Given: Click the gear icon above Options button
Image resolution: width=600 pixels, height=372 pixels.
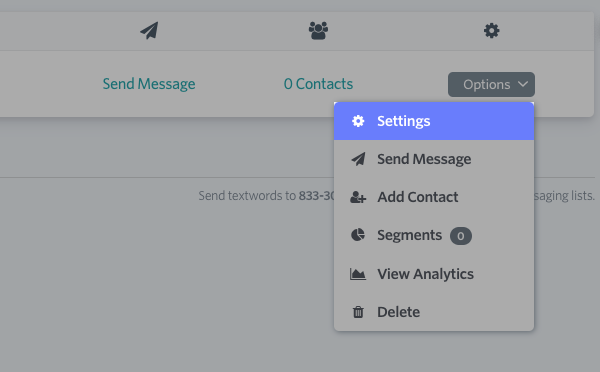Looking at the screenshot, I should pyautogui.click(x=491, y=31).
